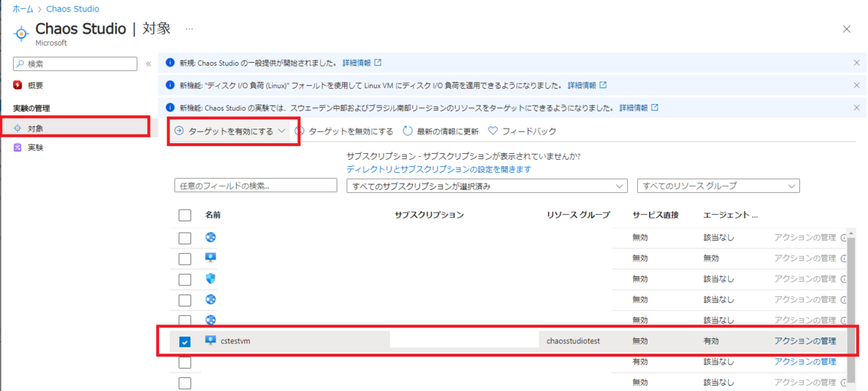Click the 有効 agent status for cstestvm
Screen dimensions: 868x391
click(711, 340)
